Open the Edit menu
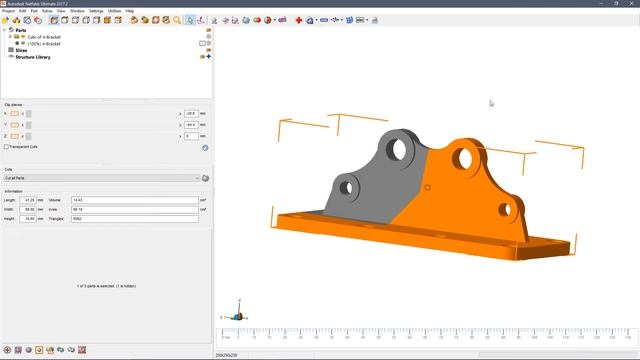640x360 pixels. point(22,11)
